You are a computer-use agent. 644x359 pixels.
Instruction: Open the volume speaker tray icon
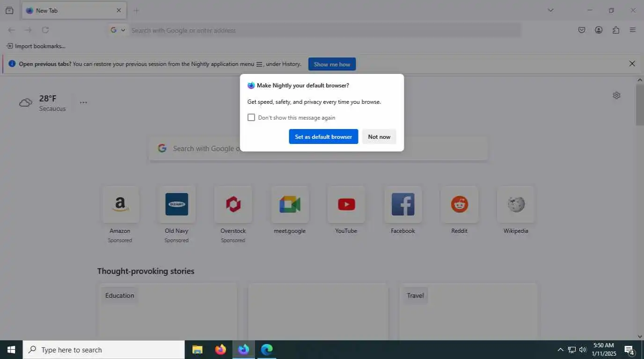coord(583,350)
